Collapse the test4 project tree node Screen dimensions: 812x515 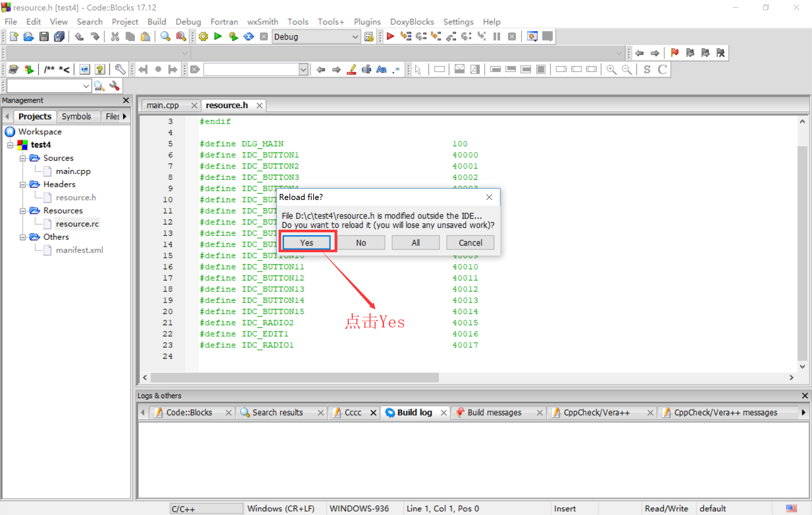click(11, 145)
